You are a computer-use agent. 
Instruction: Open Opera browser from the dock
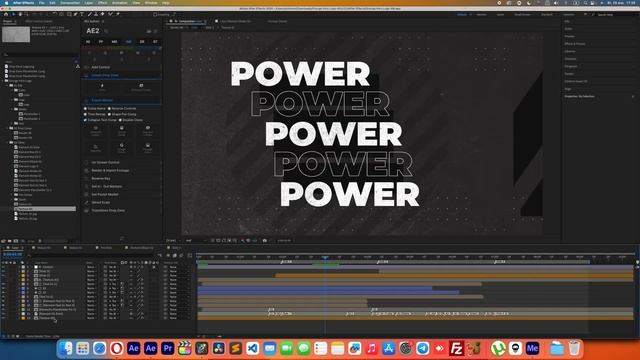click(116, 349)
